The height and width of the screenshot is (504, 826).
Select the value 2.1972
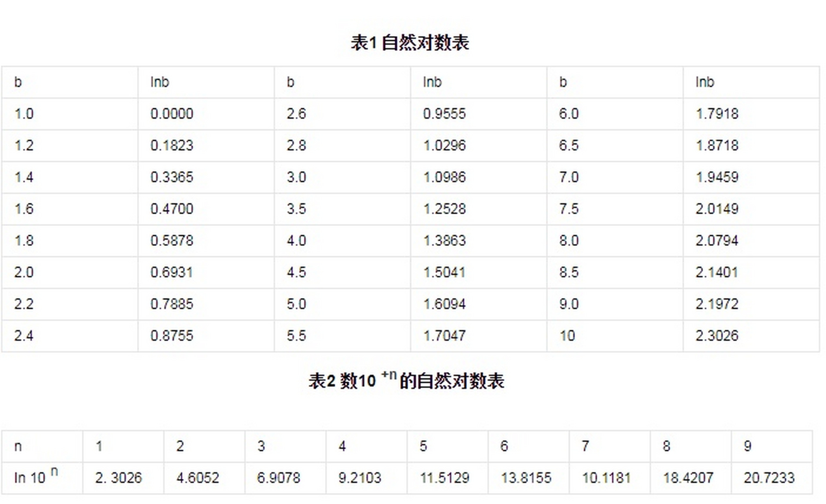717,304
